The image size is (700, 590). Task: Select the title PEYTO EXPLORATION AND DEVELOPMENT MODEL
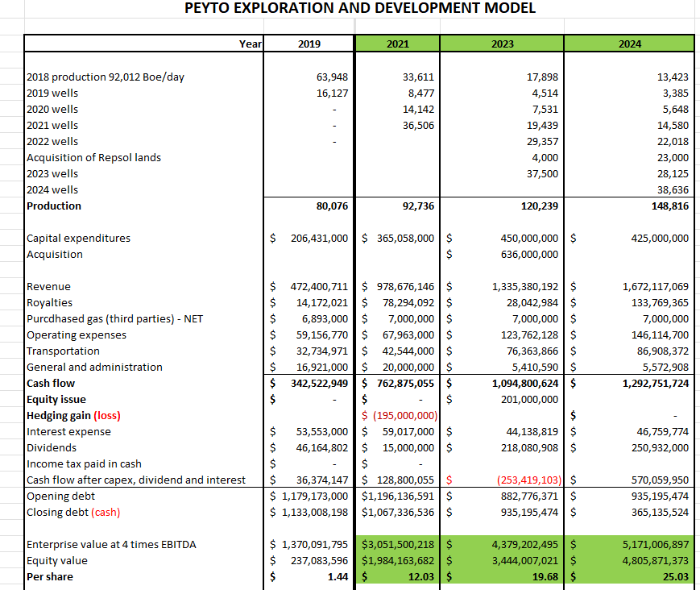click(x=360, y=8)
